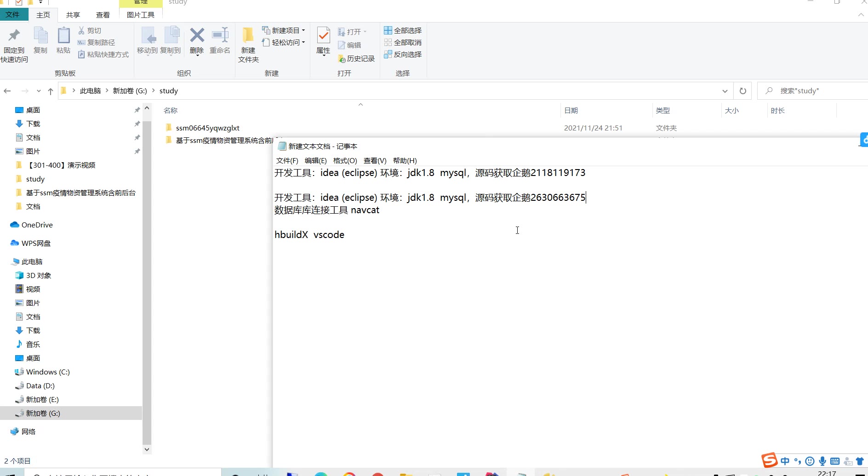Click Select none in the ribbon
This screenshot has height=476, width=868.
coord(403,42)
